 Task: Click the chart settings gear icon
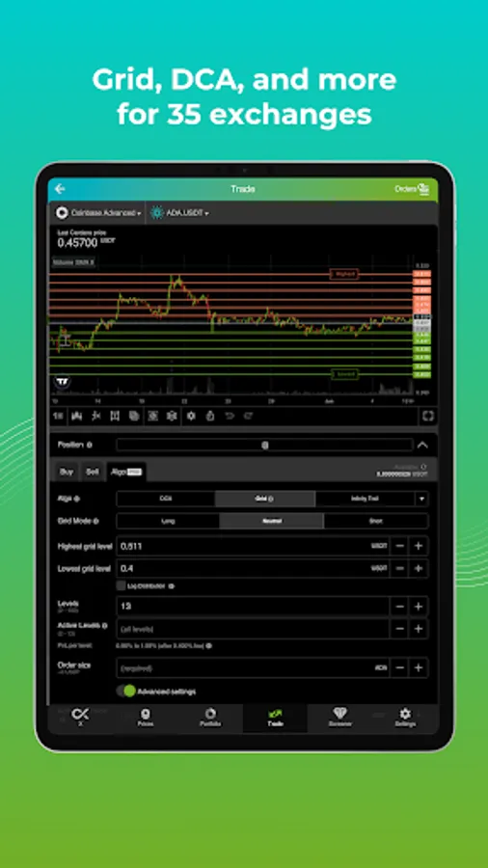[191, 416]
